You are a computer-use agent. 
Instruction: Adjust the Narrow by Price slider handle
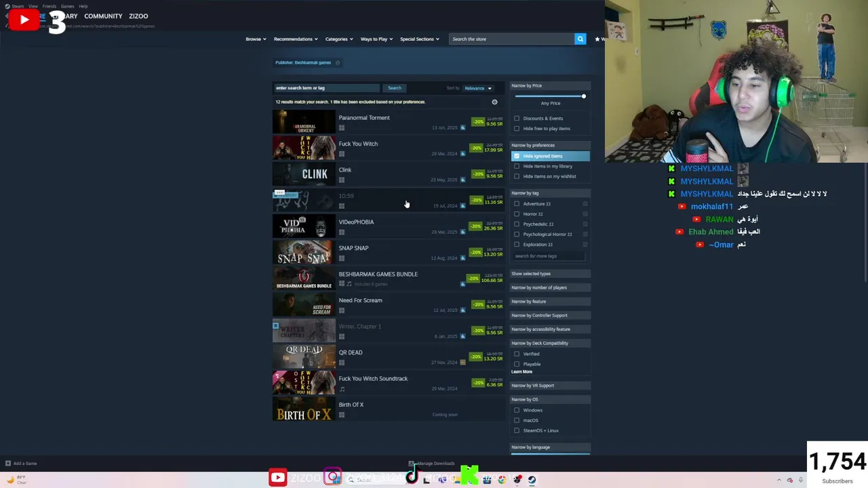[x=583, y=96]
